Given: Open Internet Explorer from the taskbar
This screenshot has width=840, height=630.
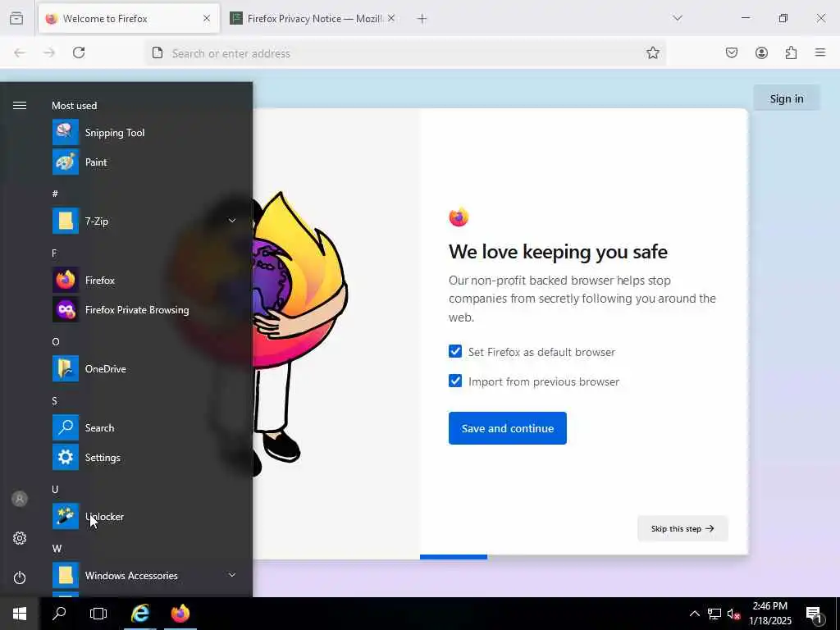Looking at the screenshot, I should (x=139, y=614).
